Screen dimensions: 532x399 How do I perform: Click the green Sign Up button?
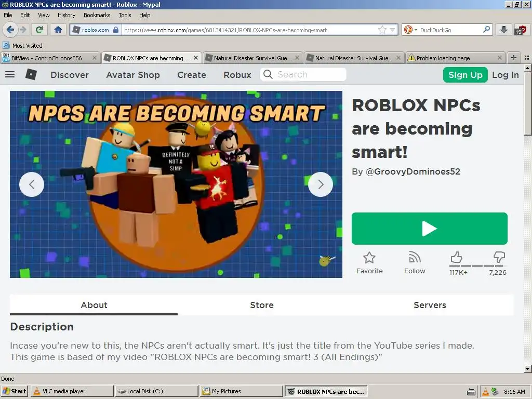pos(465,75)
